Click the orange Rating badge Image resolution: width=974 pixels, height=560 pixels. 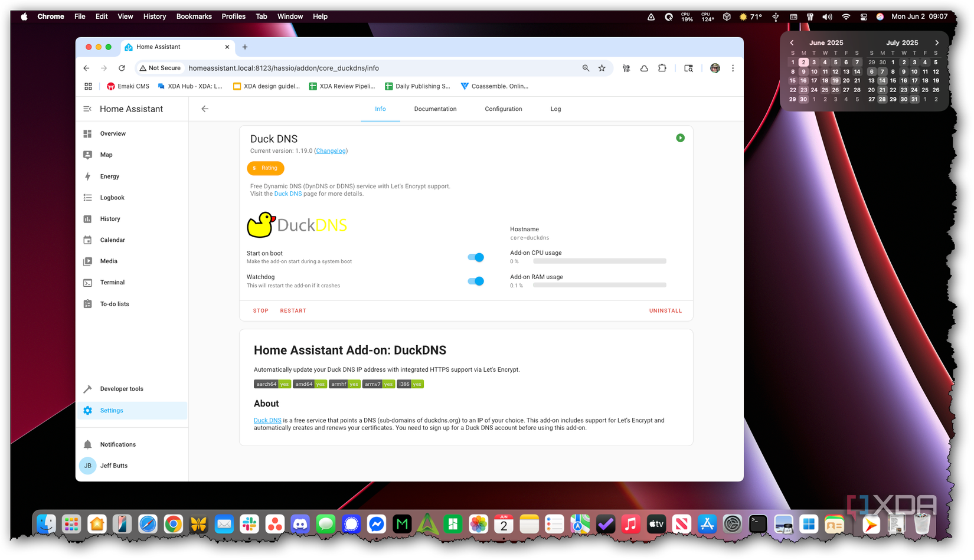266,168
